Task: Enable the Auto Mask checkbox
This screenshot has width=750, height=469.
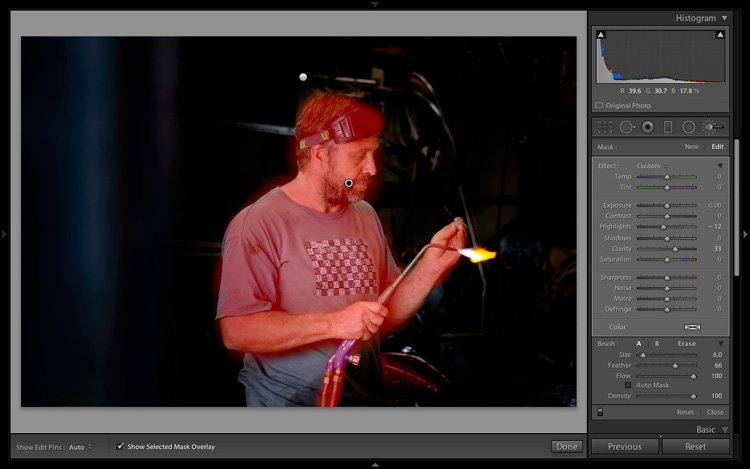Action: [628, 385]
